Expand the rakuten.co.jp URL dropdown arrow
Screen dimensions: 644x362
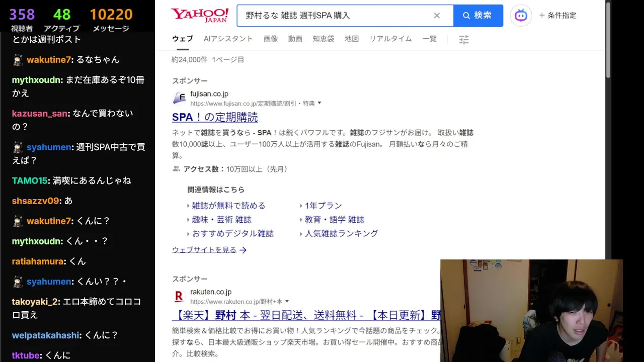[x=287, y=302]
